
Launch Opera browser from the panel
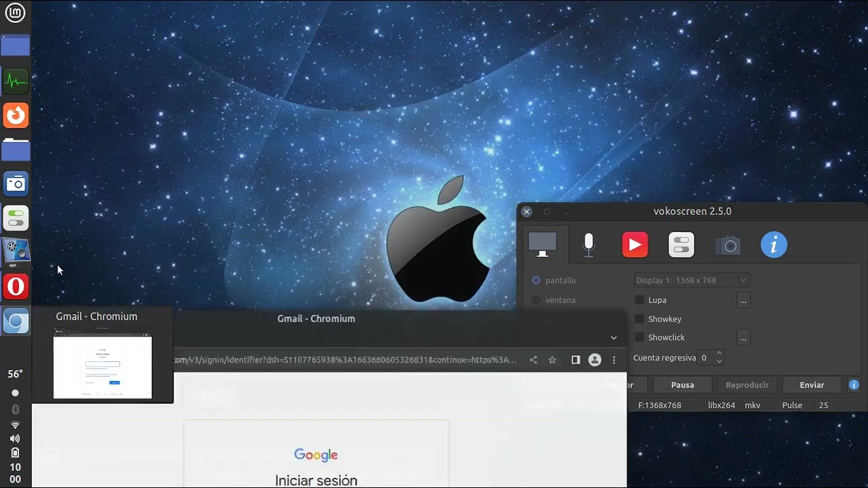click(16, 286)
